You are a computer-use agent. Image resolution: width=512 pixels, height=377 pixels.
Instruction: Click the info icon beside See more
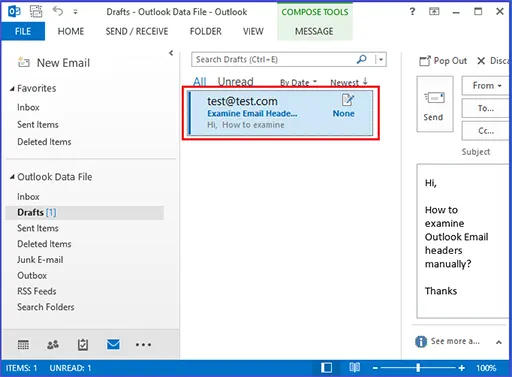pos(421,341)
